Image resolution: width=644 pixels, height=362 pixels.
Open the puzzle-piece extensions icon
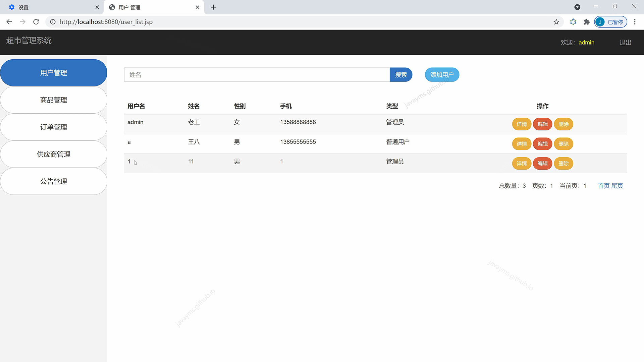(586, 22)
